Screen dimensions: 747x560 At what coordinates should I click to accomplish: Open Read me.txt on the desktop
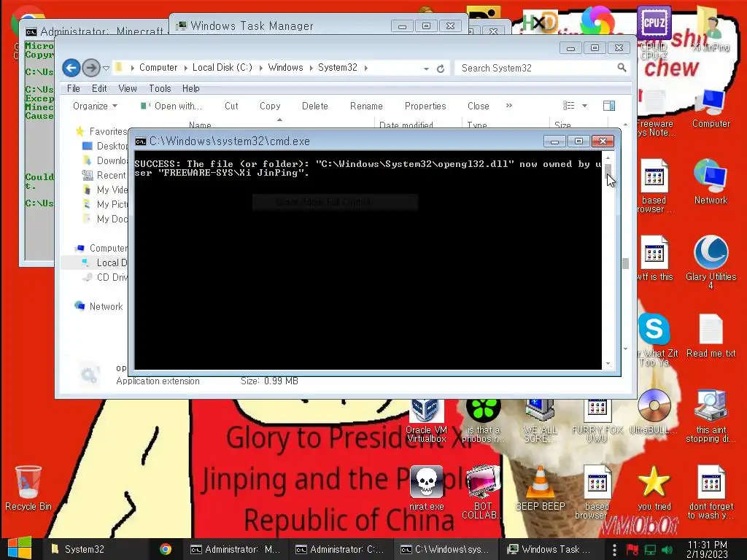pos(711,335)
